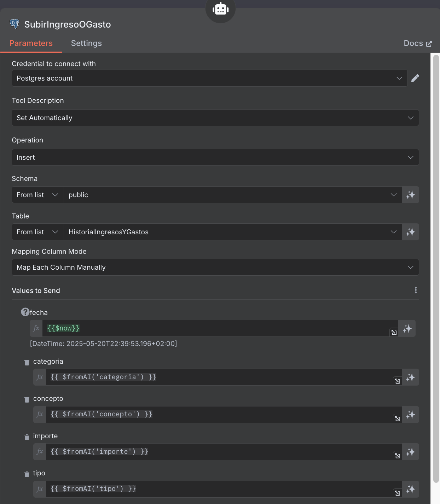Screen dimensions: 440x504
Task: Click the help question mark beside fecha
Action: pos(25,312)
